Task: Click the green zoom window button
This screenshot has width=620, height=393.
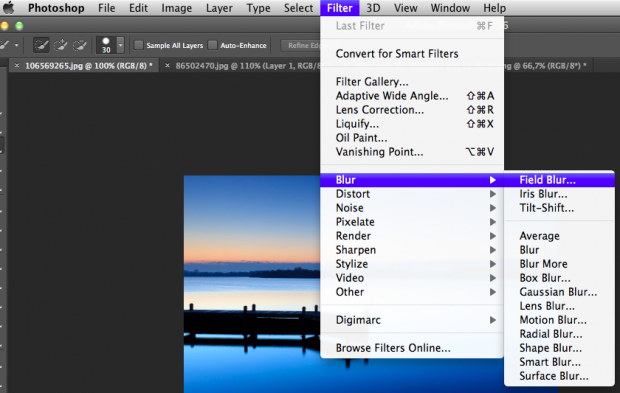Action: click(x=19, y=26)
